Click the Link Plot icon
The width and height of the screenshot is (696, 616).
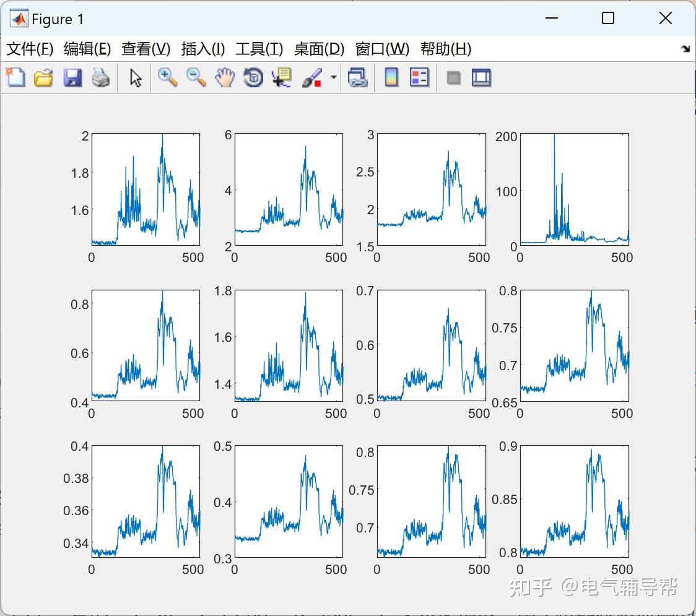pyautogui.click(x=358, y=77)
